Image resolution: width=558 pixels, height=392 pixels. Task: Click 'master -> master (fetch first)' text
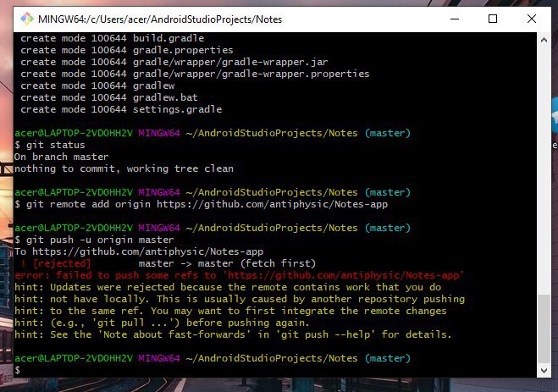pyautogui.click(x=227, y=263)
